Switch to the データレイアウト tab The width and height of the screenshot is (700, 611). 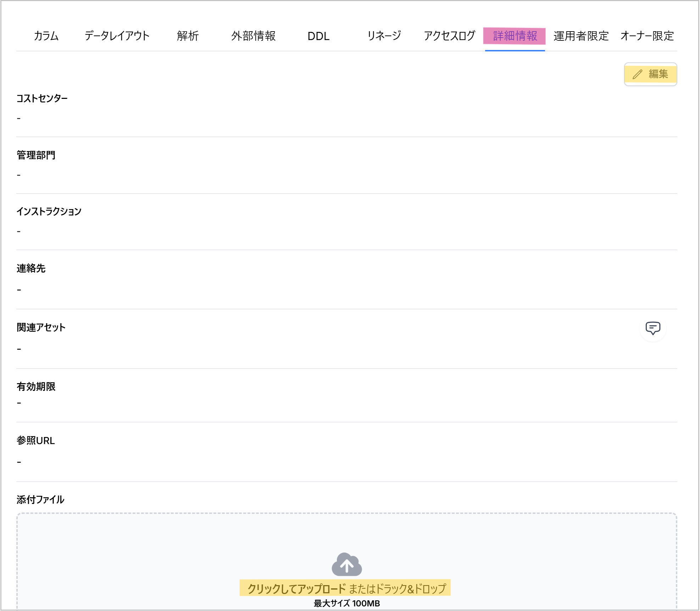coord(117,36)
